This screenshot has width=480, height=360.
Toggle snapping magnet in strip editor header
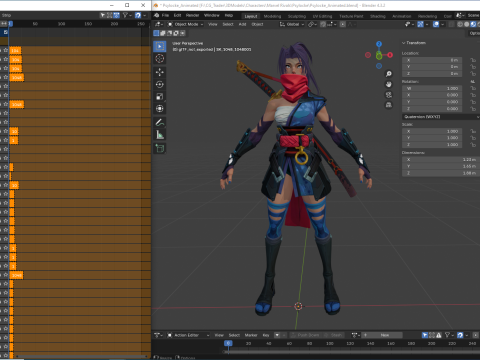pyautogui.click(x=138, y=15)
